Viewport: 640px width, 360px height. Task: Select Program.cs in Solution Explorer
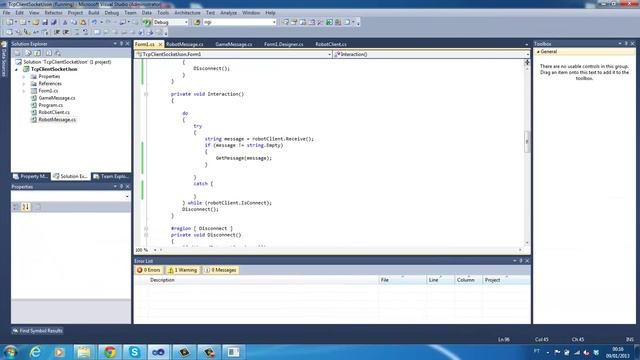coord(51,105)
